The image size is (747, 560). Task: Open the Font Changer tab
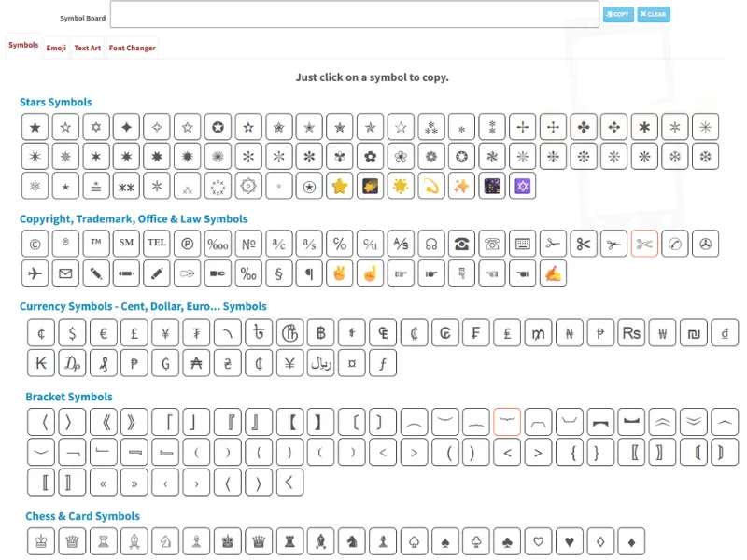point(132,49)
